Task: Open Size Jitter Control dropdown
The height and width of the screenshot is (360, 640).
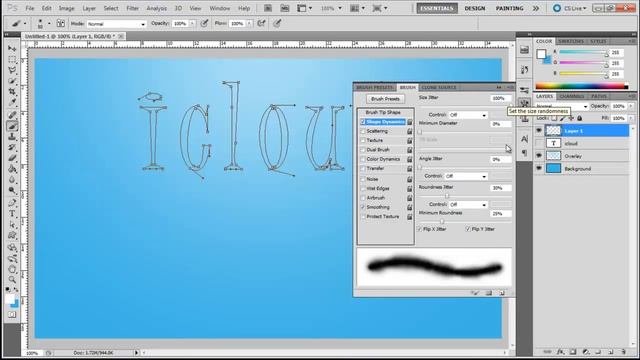Action: (x=468, y=115)
